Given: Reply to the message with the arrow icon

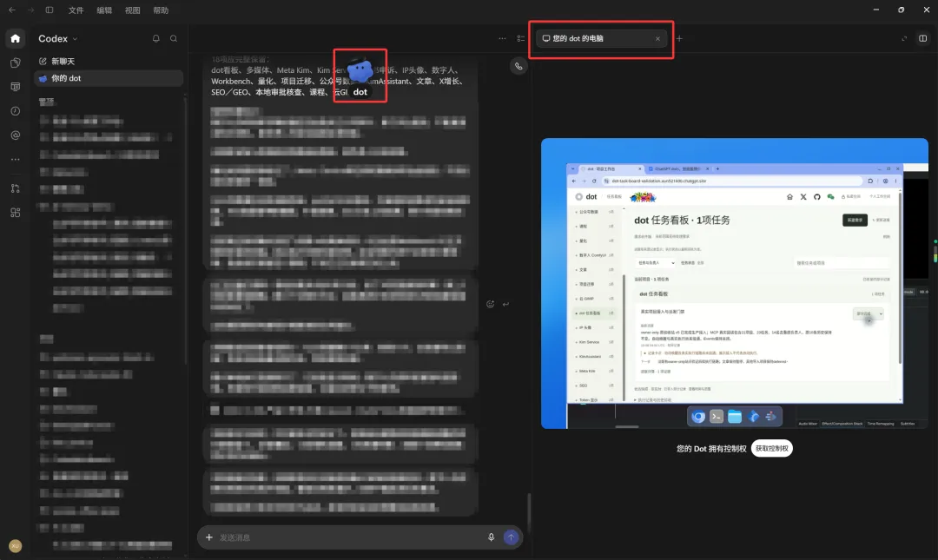Looking at the screenshot, I should tap(506, 304).
